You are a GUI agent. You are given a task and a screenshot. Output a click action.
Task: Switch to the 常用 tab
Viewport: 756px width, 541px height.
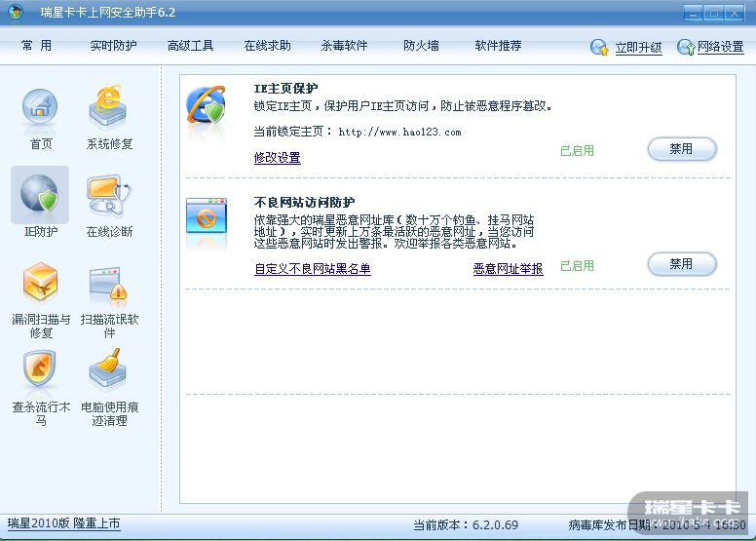click(x=36, y=46)
